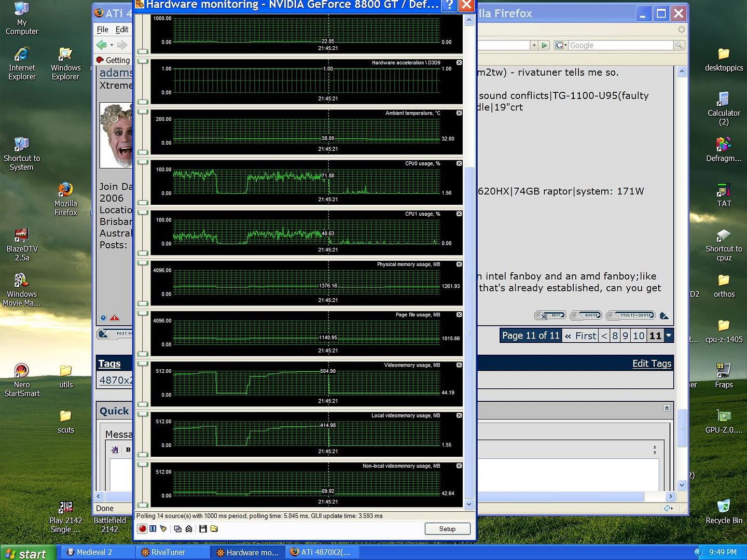747x560 pixels.
Task: Click the green Go arrow beside address bar
Action: [544, 46]
